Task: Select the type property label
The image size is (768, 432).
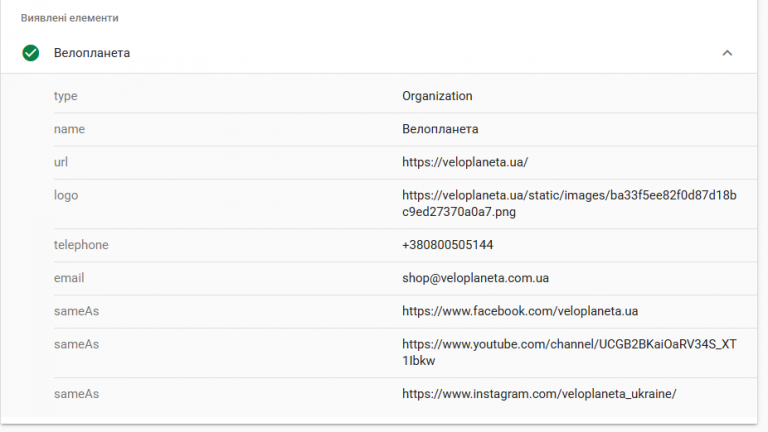Action: [x=66, y=96]
